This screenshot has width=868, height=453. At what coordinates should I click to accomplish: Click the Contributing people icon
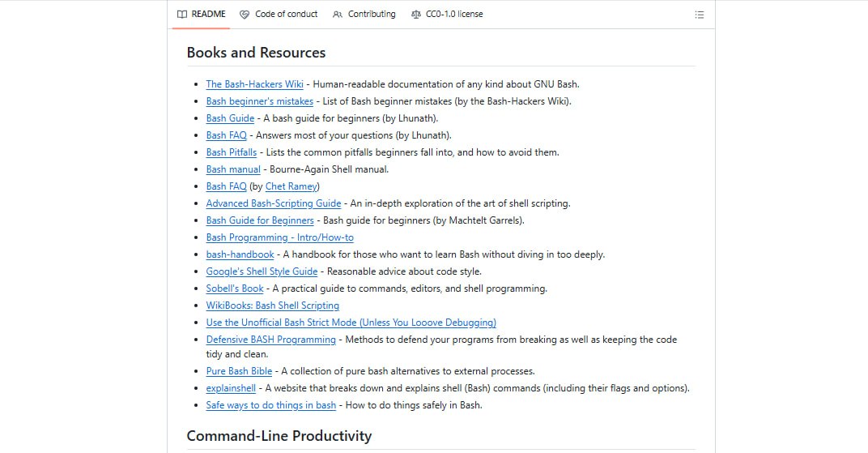pos(338,15)
